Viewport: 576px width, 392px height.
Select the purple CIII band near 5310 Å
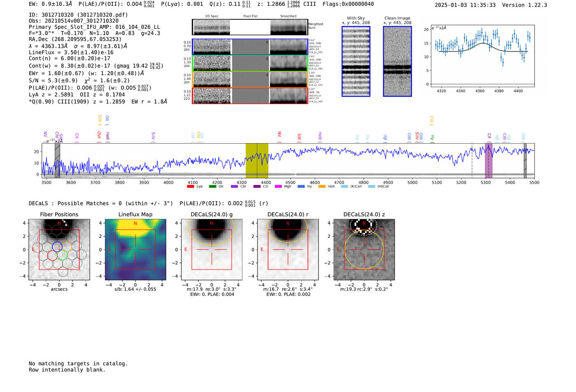coord(488,161)
